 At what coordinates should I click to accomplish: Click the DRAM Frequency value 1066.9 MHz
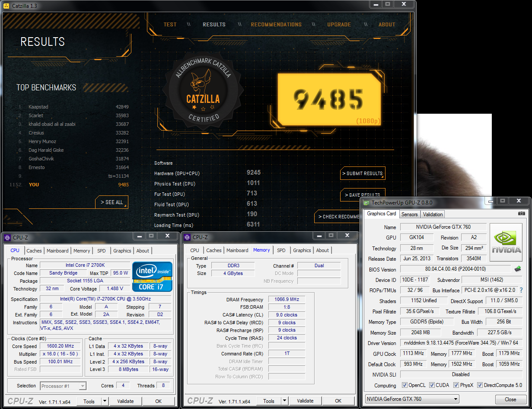click(x=287, y=300)
